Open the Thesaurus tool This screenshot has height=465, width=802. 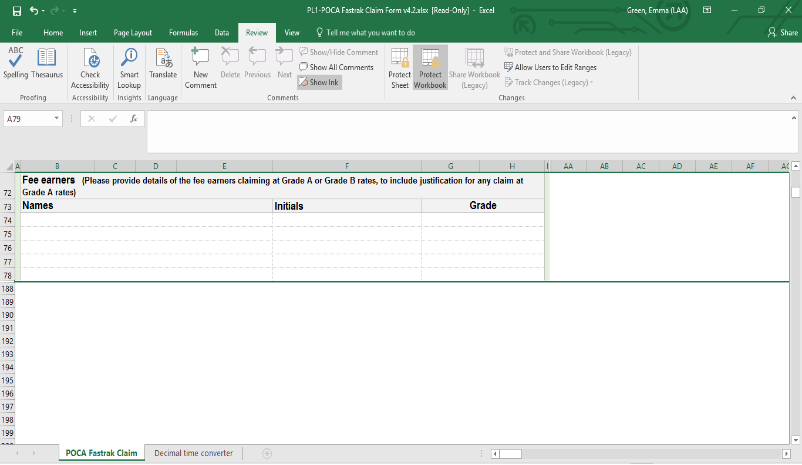(x=46, y=63)
